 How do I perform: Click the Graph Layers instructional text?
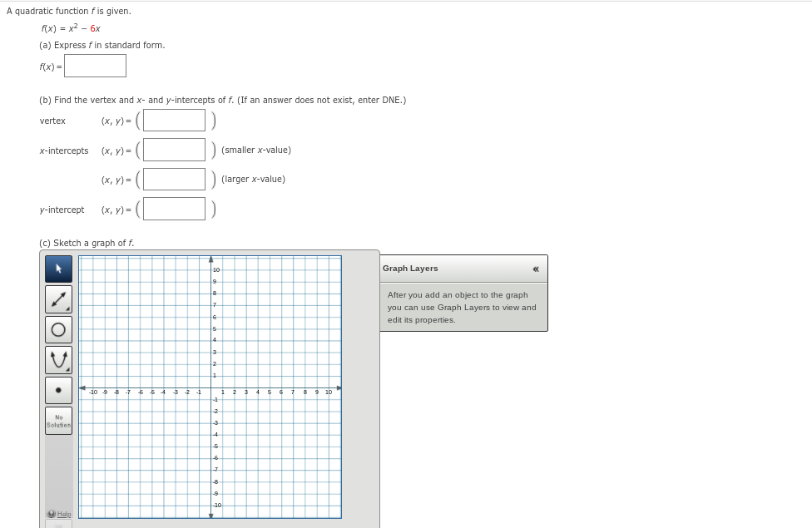click(x=462, y=306)
